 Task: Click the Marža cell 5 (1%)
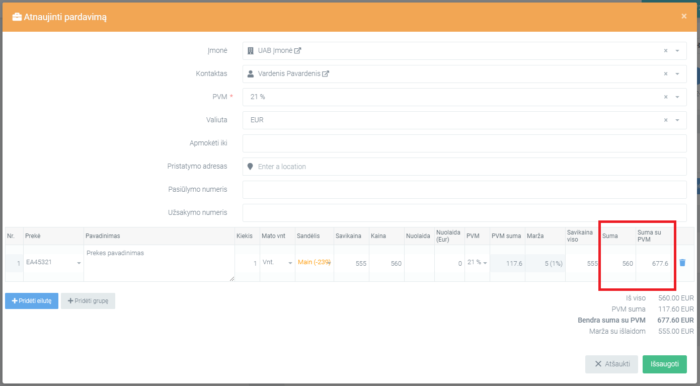click(x=545, y=263)
